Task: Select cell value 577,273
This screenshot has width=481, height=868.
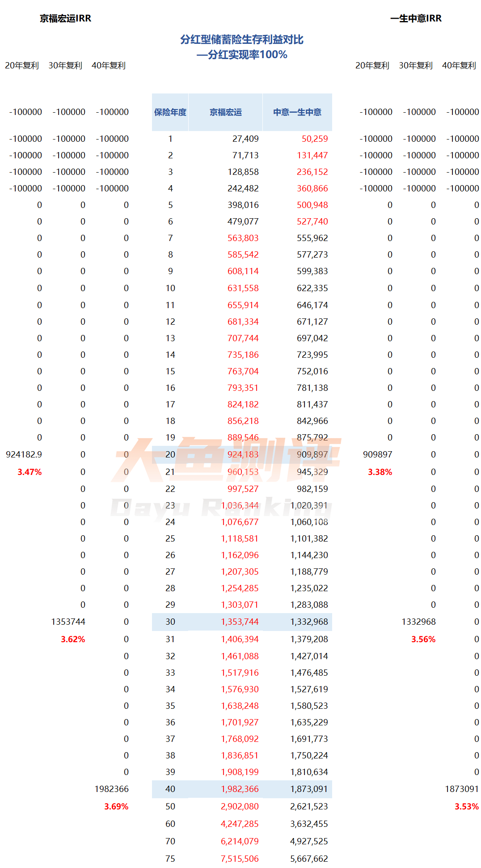Action: point(312,254)
